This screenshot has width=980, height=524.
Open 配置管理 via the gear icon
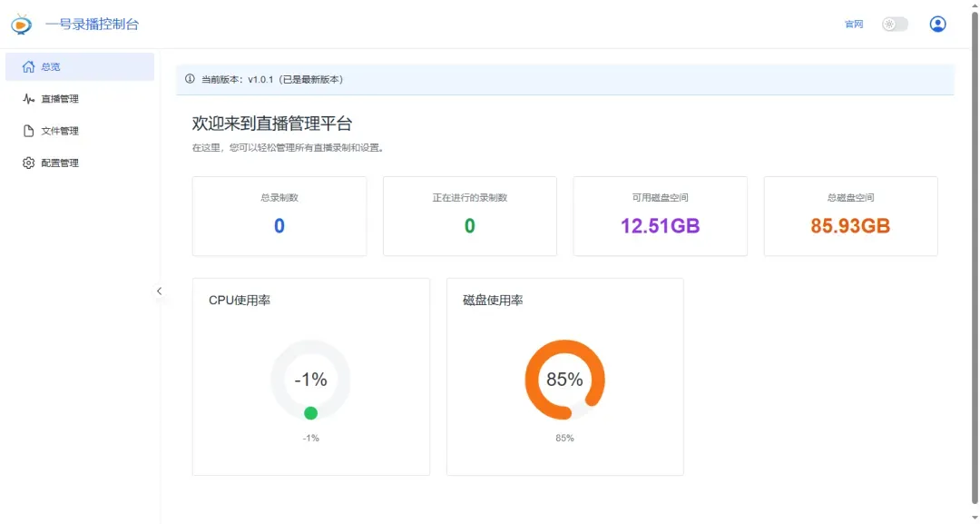coord(27,163)
